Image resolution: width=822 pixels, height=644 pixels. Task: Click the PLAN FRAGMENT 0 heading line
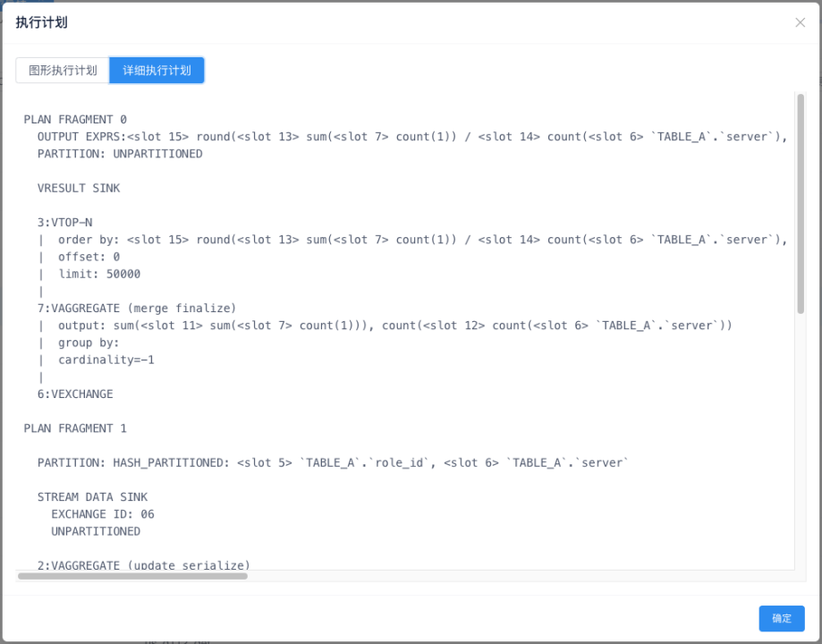click(x=75, y=120)
